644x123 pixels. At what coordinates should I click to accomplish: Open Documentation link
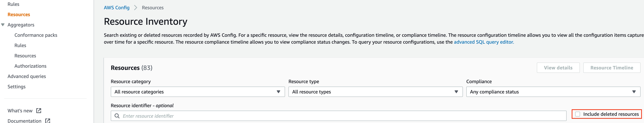point(24,121)
